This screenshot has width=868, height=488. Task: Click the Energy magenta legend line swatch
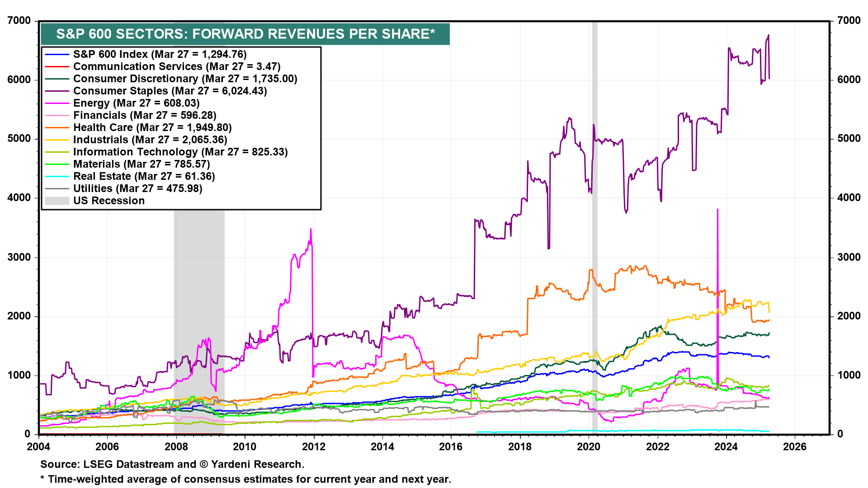point(57,103)
